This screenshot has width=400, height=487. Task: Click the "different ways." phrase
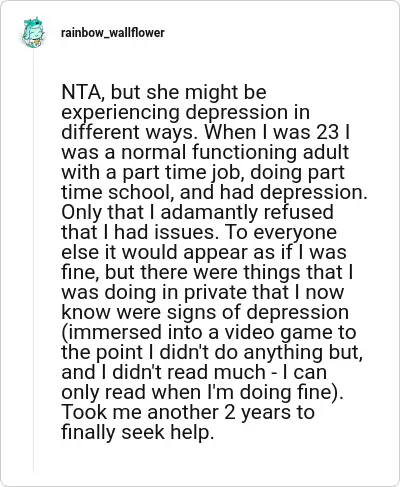(127, 132)
